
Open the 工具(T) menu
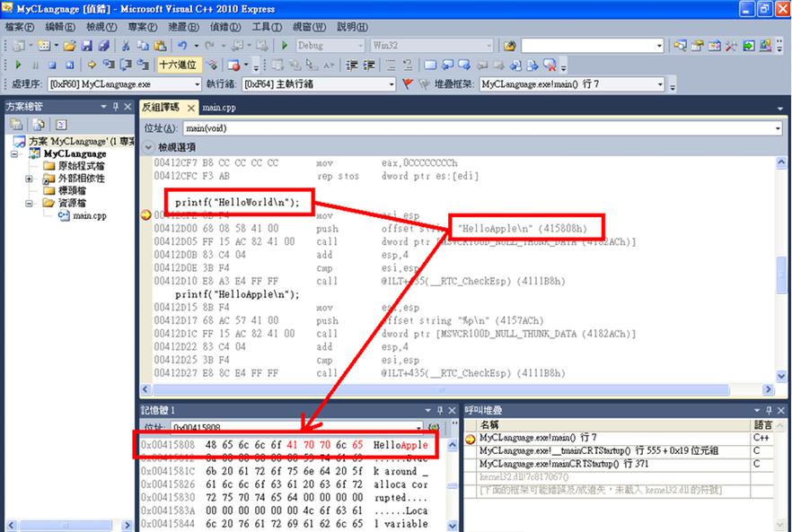click(x=267, y=27)
